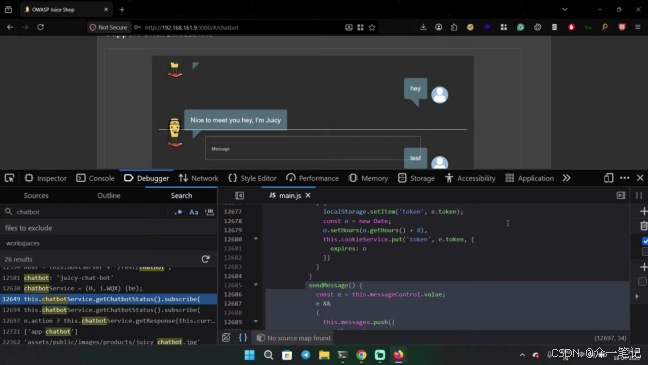
Task: Reload the Juice Shop page
Action: click(40, 27)
